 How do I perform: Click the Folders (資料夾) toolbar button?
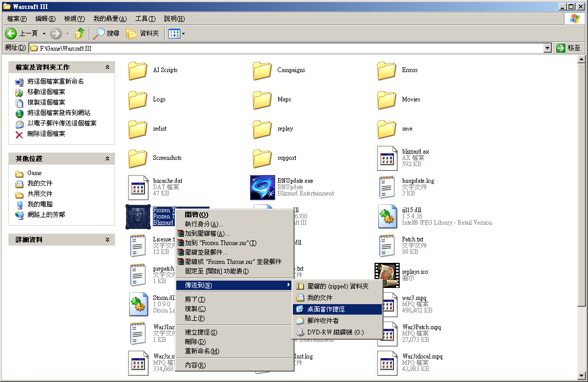pyautogui.click(x=143, y=33)
